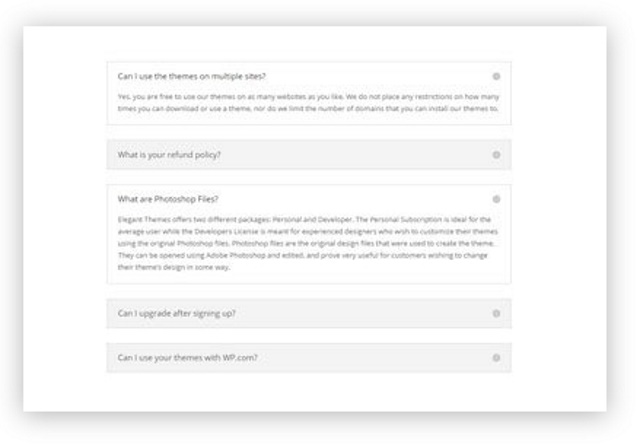The width and height of the screenshot is (640, 448).
Task: Click 'Elegant Themes offers two different packages' text
Action: pyautogui.click(x=194, y=220)
